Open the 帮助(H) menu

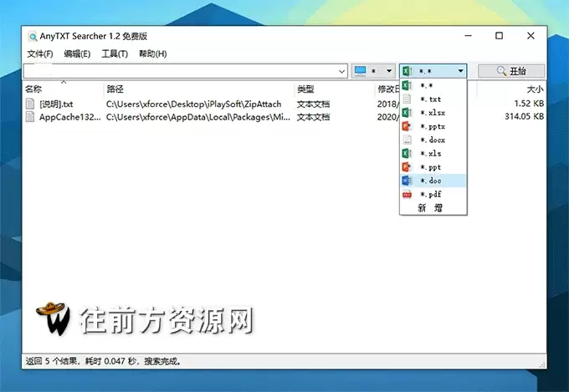(153, 54)
